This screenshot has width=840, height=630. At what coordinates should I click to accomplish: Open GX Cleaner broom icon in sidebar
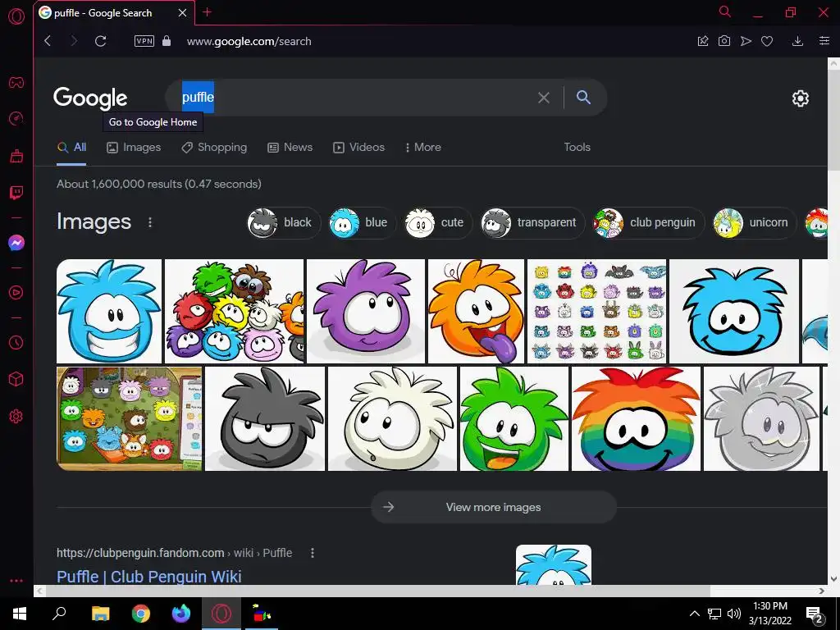pyautogui.click(x=16, y=156)
